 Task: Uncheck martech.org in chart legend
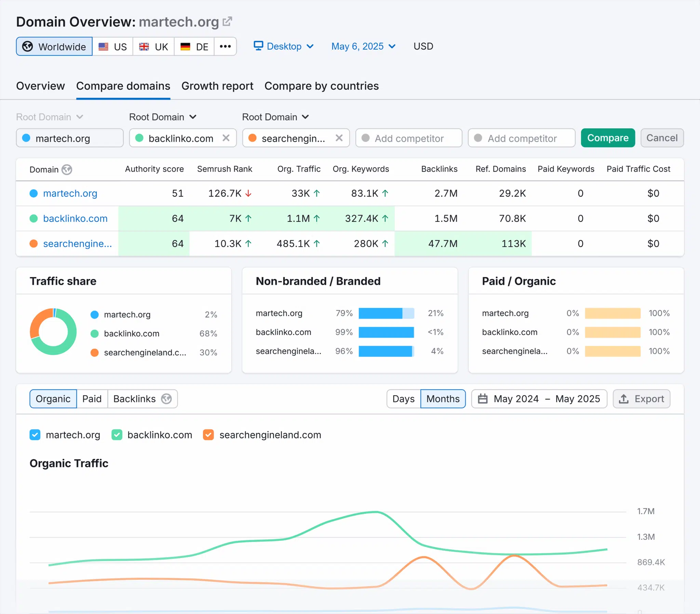tap(35, 435)
